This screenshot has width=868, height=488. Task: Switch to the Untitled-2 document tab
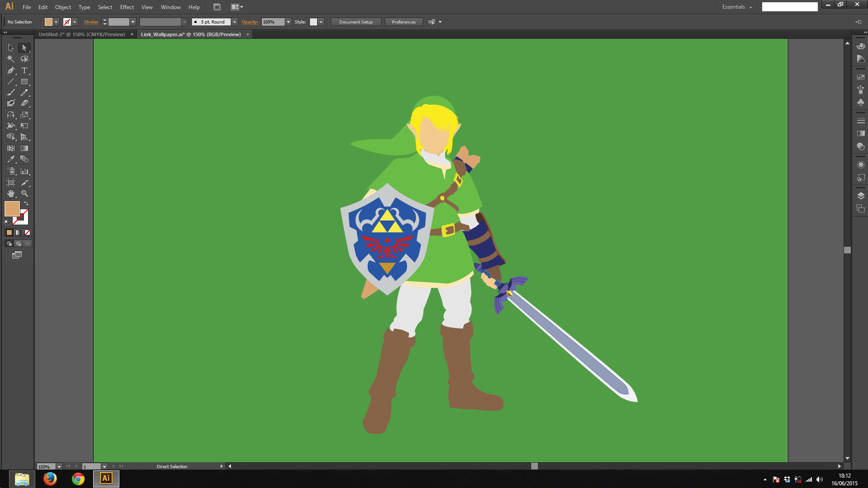[82, 34]
